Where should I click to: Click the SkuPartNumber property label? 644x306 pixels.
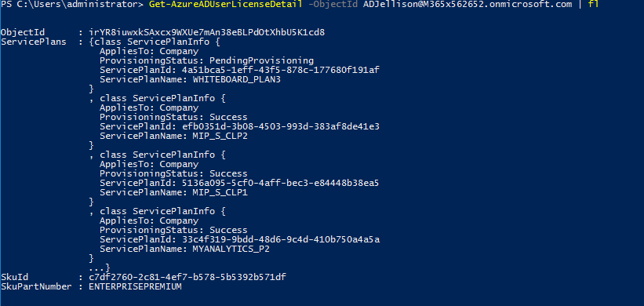(36, 286)
